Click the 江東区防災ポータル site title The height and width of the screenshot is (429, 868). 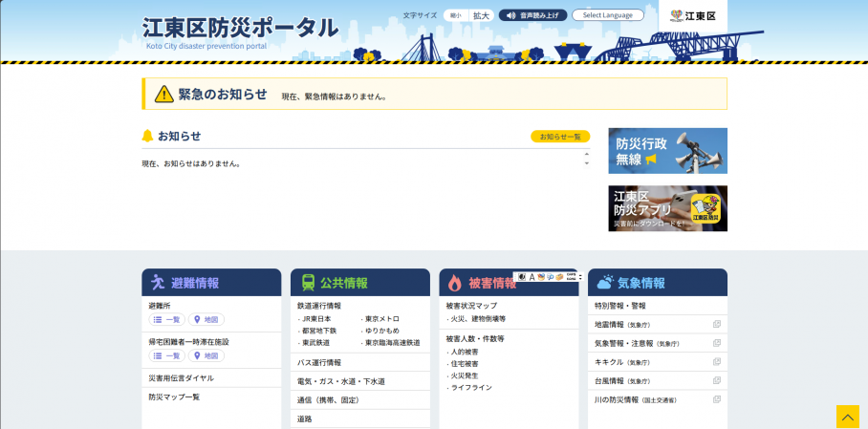(x=240, y=29)
